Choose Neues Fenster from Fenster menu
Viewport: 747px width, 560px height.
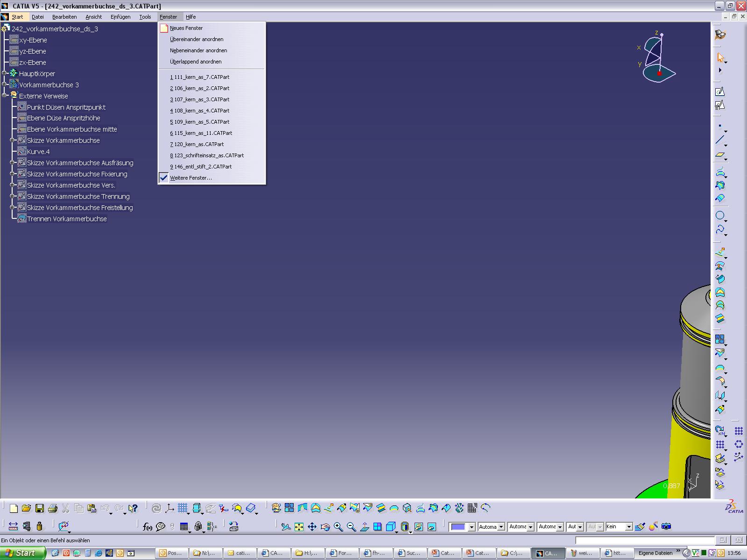[x=212, y=28]
